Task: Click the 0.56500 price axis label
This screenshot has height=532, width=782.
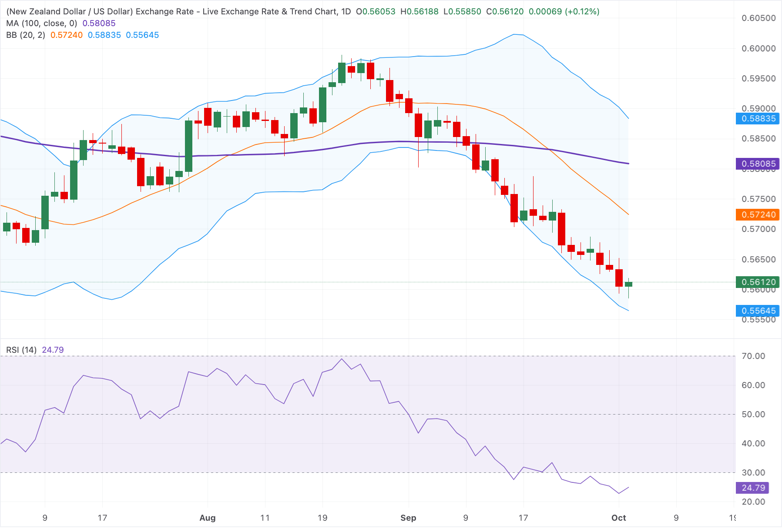Action: tap(759, 259)
